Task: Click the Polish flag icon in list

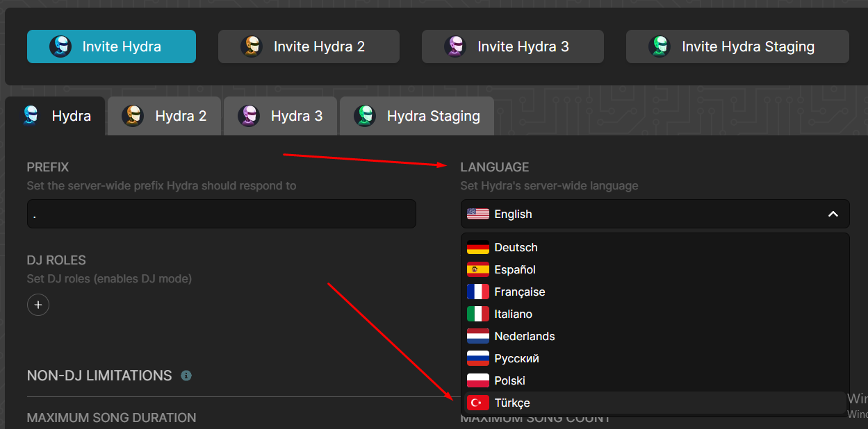Action: tap(478, 381)
